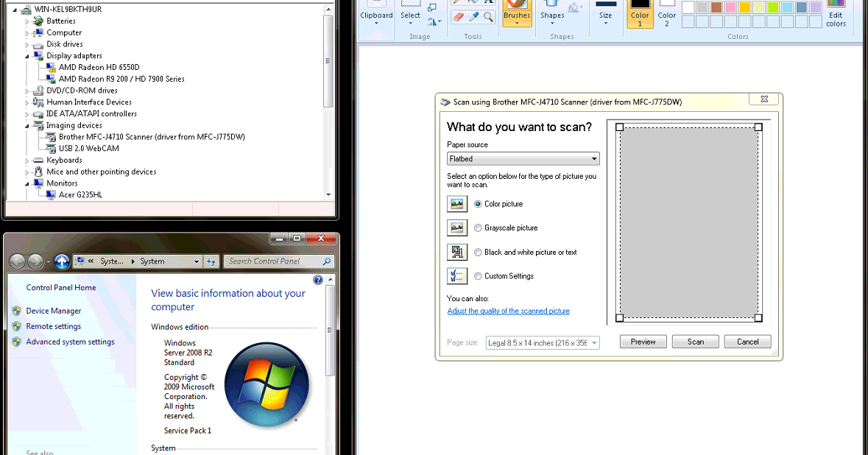Adjust the quality of the scanned picture
Image resolution: width=868 pixels, height=455 pixels.
[508, 311]
